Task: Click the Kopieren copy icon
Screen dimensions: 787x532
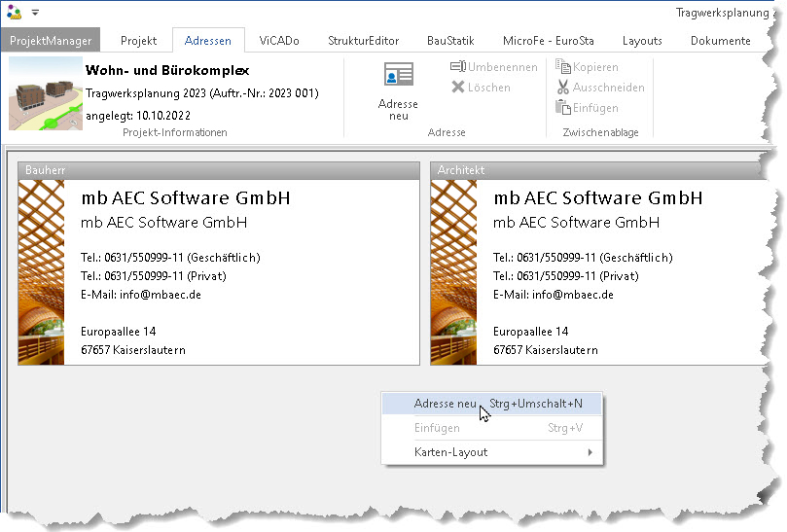Action: [563, 66]
